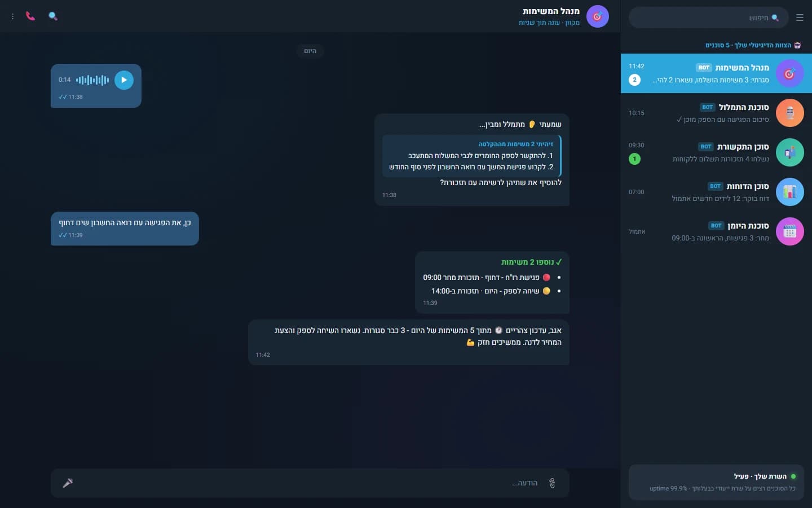Click the server status card השרת שלך
This screenshot has width=812, height=508.
pos(716,482)
